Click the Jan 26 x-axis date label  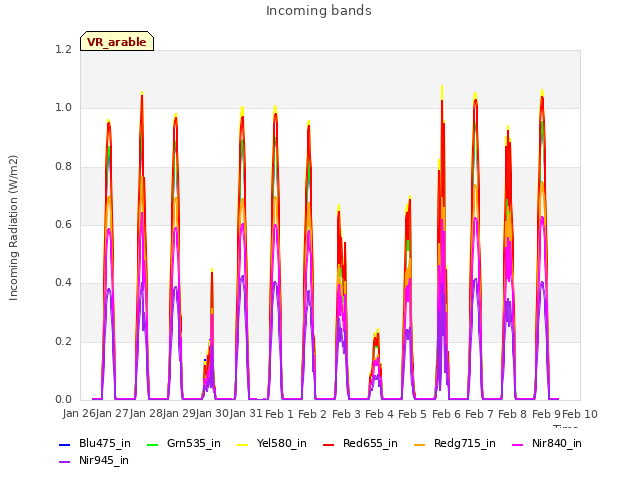79,413
